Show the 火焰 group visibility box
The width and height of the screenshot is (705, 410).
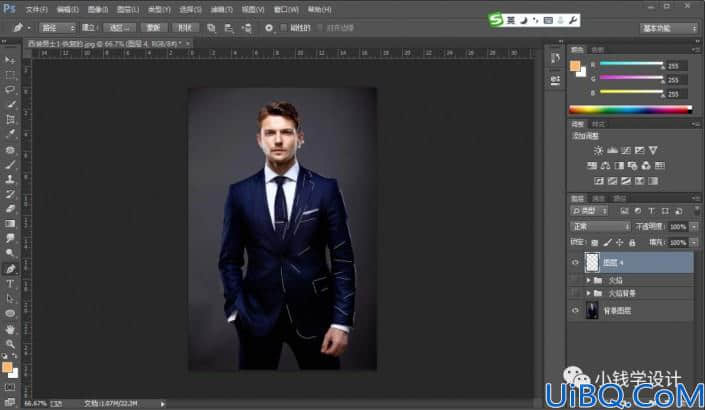click(x=575, y=280)
